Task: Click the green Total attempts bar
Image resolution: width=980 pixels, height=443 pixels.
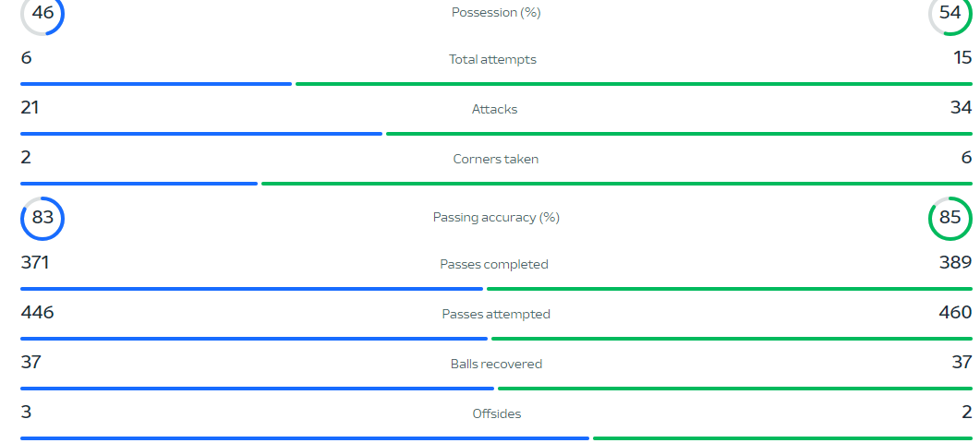Action: click(634, 84)
